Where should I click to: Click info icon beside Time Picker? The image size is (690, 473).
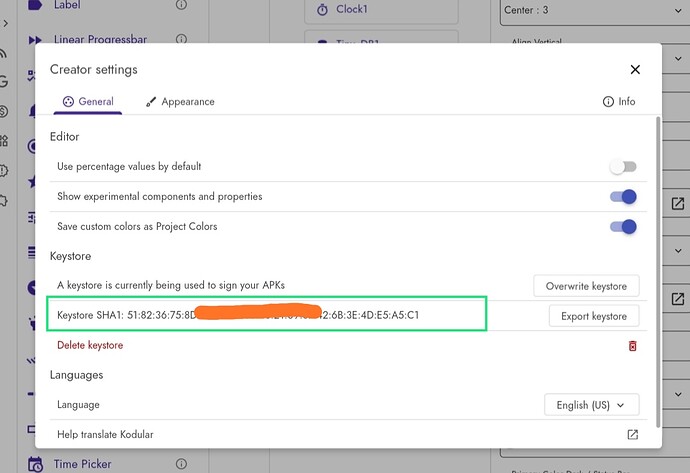[181, 464]
